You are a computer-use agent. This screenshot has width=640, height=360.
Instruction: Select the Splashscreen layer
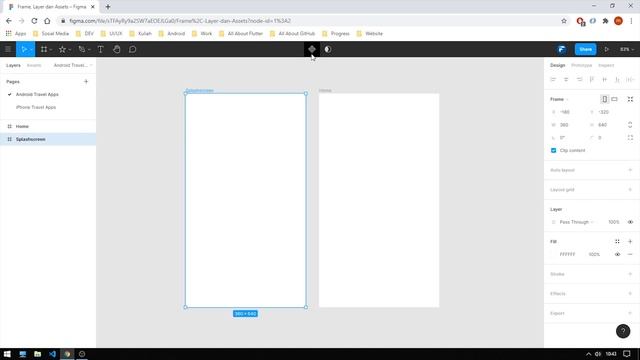click(48, 139)
